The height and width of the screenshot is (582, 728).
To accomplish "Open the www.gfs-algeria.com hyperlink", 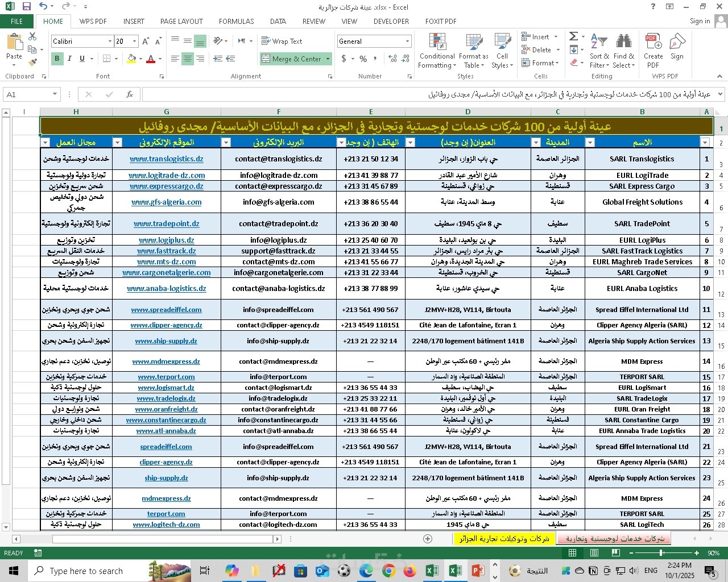I will [x=167, y=202].
